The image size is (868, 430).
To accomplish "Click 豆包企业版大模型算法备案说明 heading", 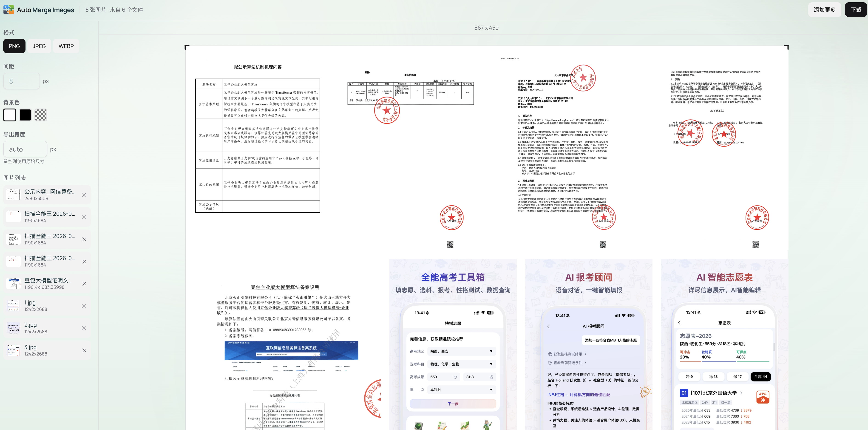I will tap(285, 287).
